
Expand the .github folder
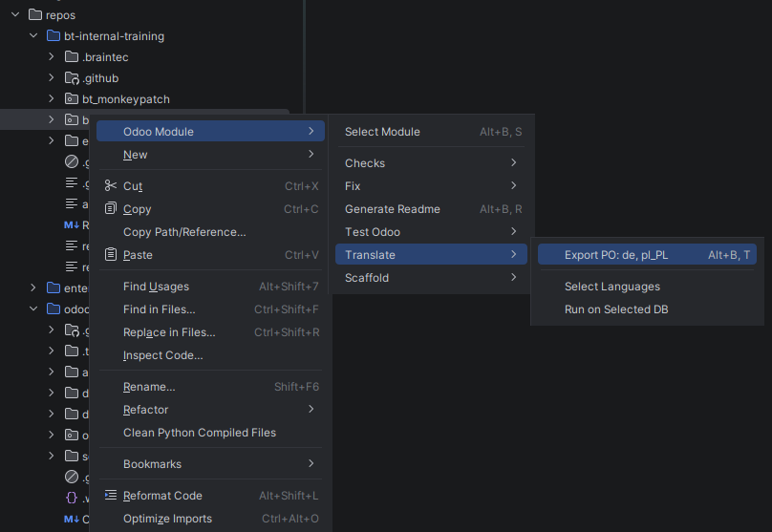[x=52, y=77]
